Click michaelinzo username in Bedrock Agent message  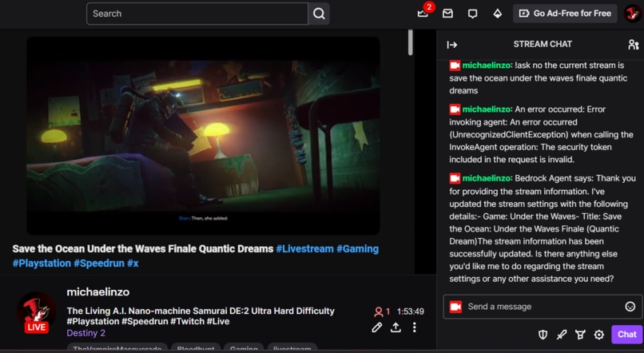487,178
